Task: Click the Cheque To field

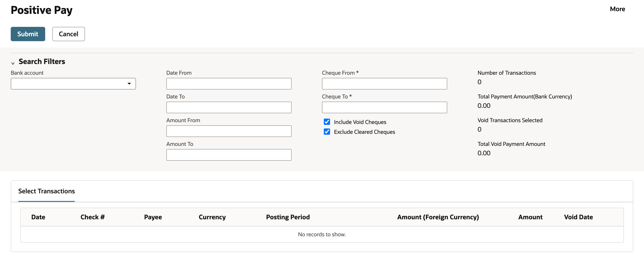Action: point(384,107)
